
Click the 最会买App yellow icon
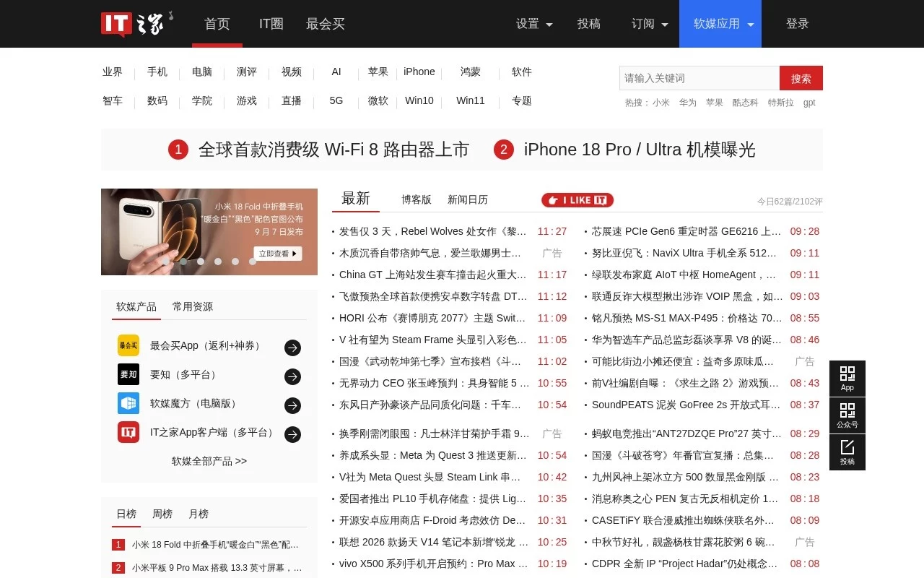128,345
